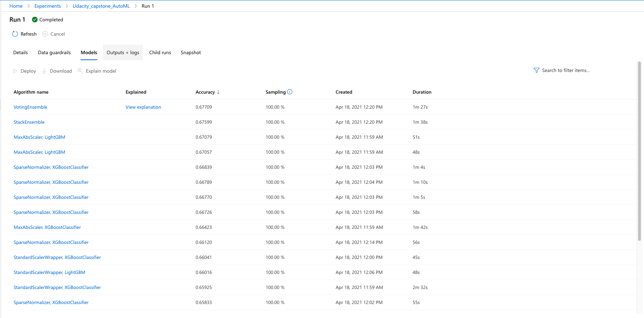Click duration value 1m 27s
Image resolution: width=644 pixels, height=318 pixels.
[x=420, y=107]
